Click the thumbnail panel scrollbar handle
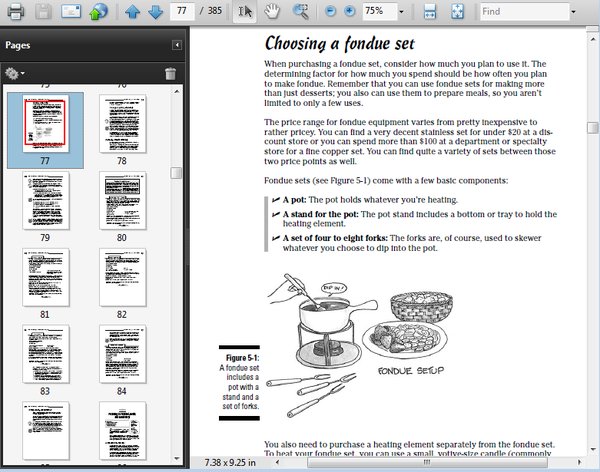The image size is (600, 472). 176,173
